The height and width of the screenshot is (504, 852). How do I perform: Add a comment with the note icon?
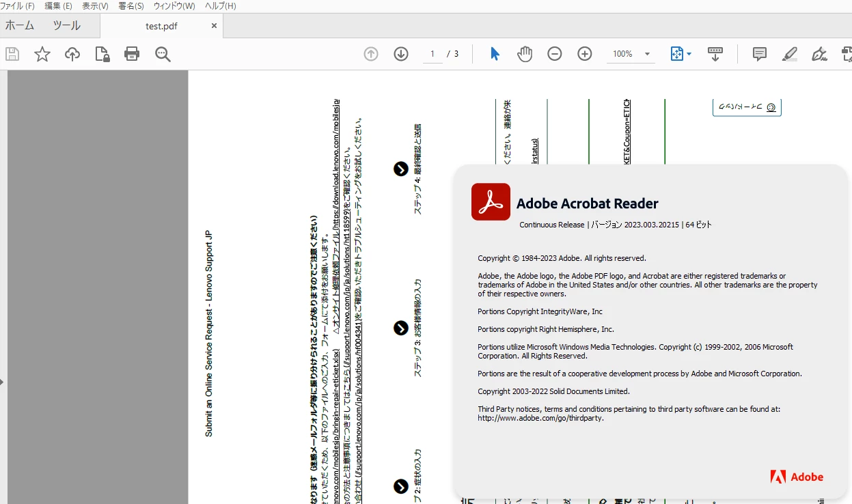click(760, 54)
